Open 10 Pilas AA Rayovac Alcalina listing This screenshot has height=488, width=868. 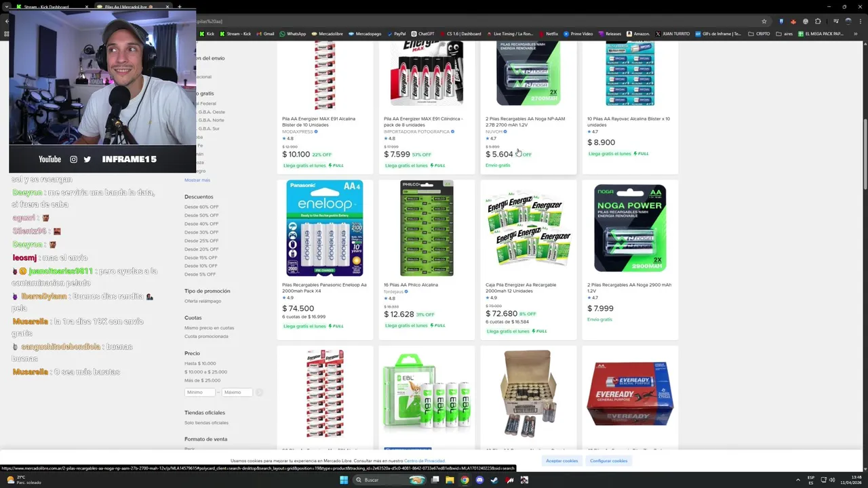628,122
